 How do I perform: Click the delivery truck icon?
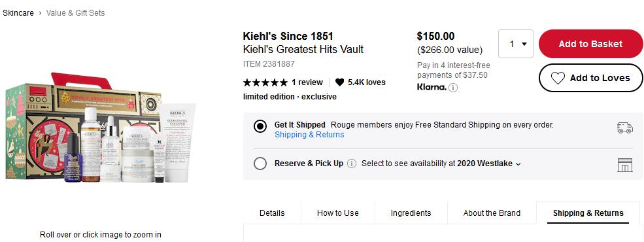[x=624, y=128]
